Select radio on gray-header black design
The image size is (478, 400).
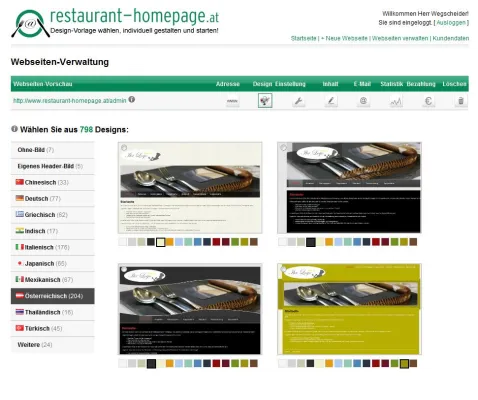[x=283, y=147]
